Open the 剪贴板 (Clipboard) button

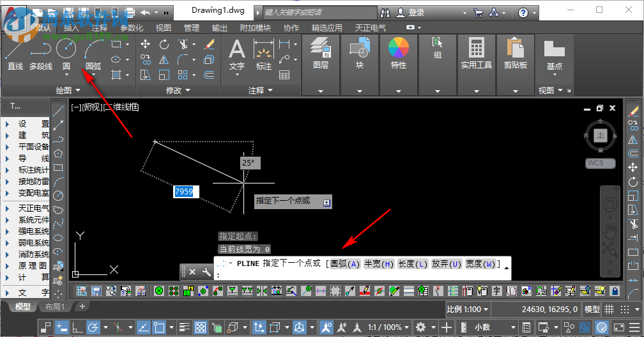tap(516, 54)
